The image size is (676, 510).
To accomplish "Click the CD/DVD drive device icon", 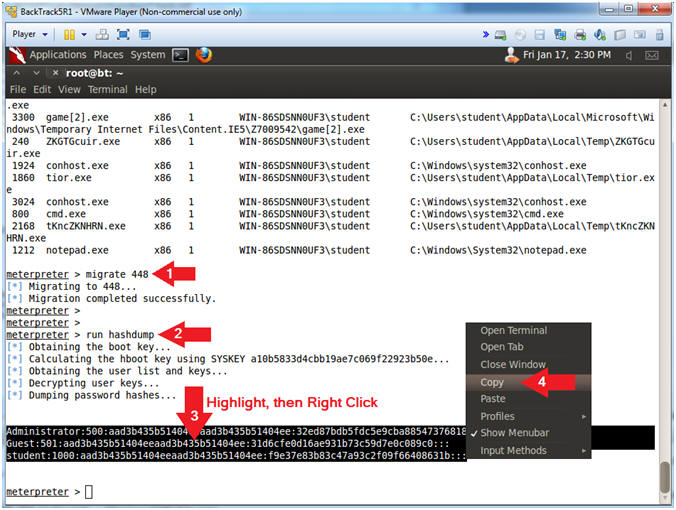I will click(x=520, y=35).
